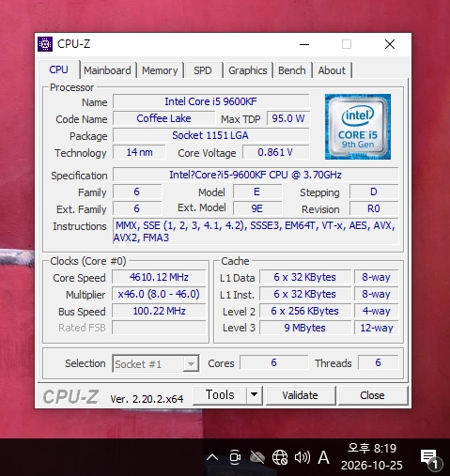
Task: Click the bus speed value '100.22 MHz'
Action: click(159, 311)
